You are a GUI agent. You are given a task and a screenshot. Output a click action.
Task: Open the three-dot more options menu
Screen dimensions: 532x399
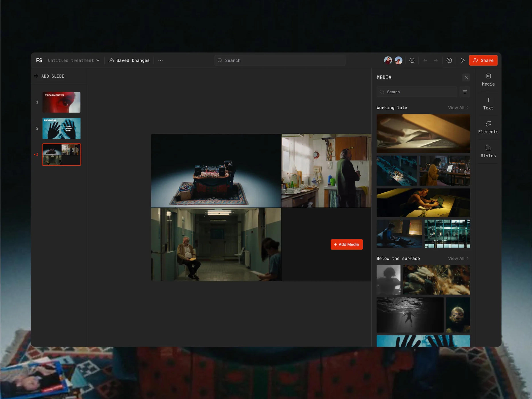coord(160,60)
